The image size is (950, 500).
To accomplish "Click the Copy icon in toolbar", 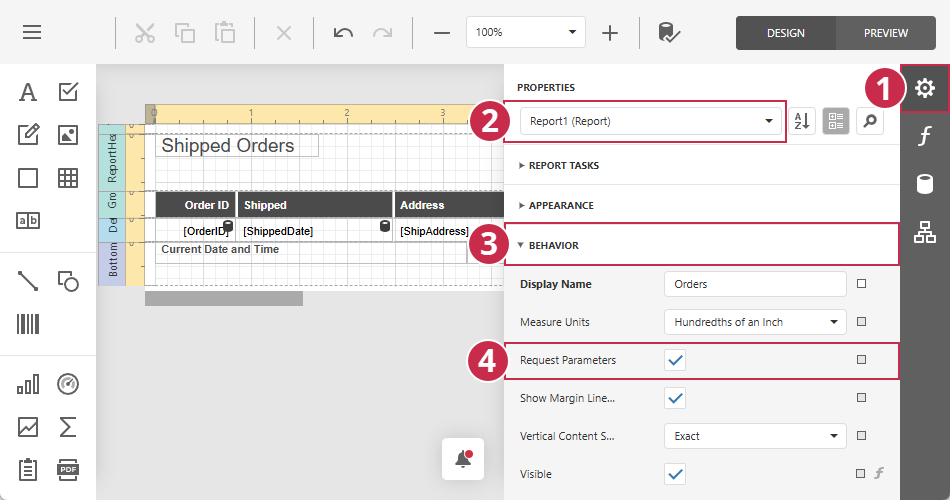I will point(185,33).
